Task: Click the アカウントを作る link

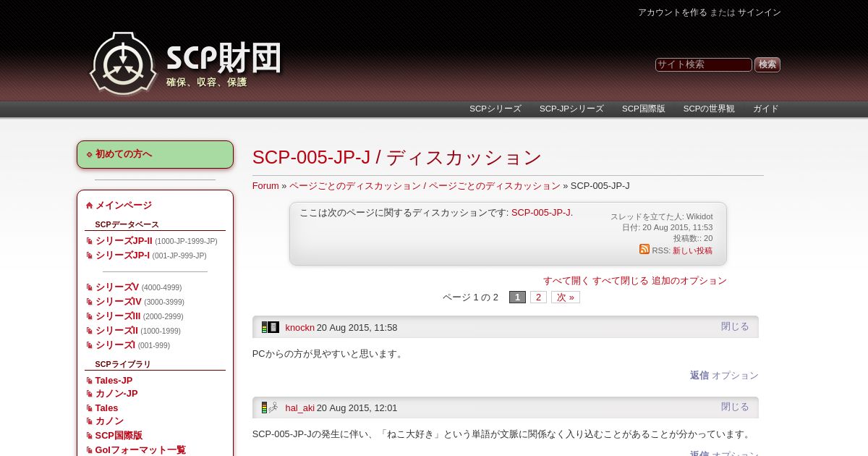Action: (x=673, y=12)
